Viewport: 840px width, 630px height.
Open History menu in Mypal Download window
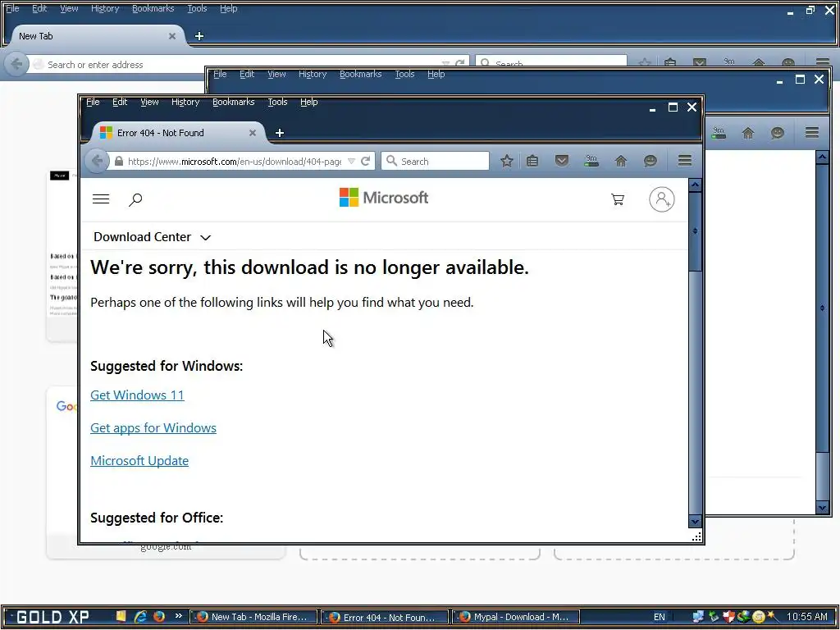pyautogui.click(x=313, y=74)
